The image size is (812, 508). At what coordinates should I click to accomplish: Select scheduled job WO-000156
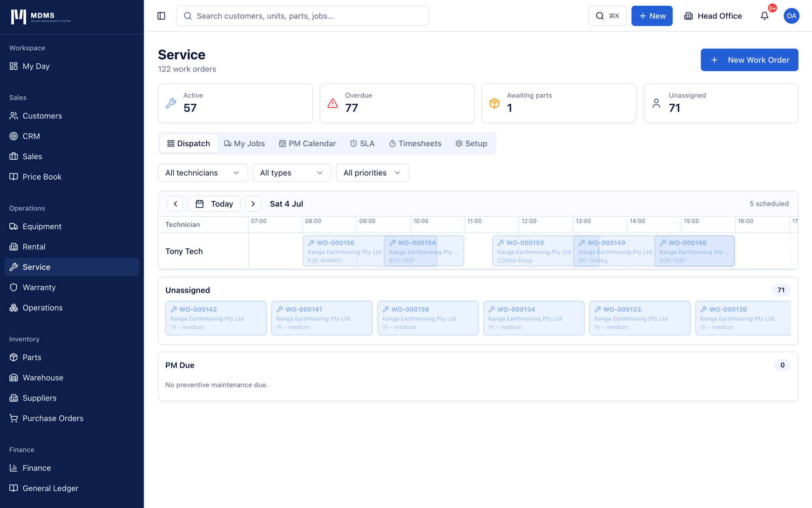343,251
